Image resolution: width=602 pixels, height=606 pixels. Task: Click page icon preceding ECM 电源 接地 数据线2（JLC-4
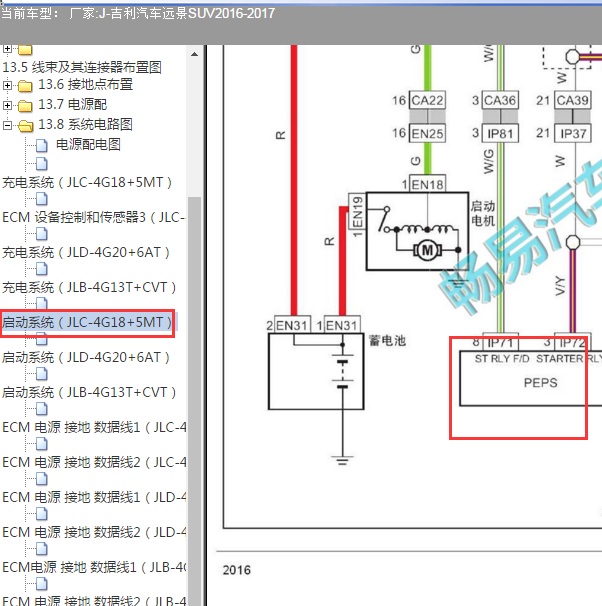click(x=42, y=444)
